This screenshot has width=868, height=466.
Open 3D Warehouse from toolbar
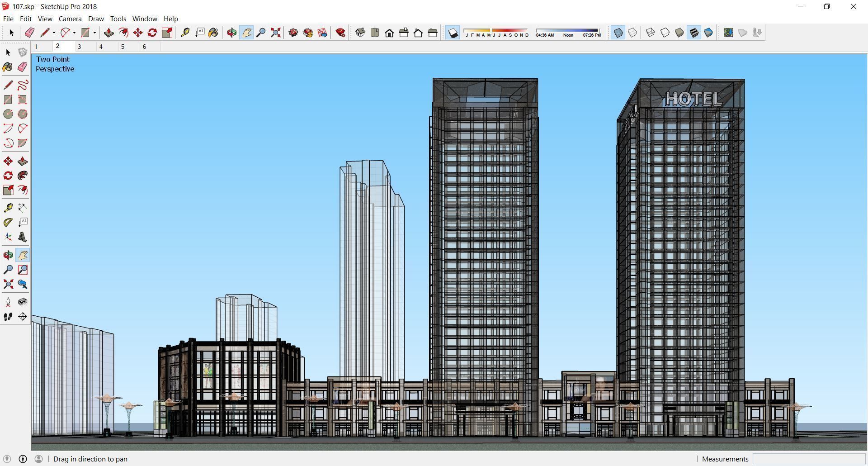(293, 33)
